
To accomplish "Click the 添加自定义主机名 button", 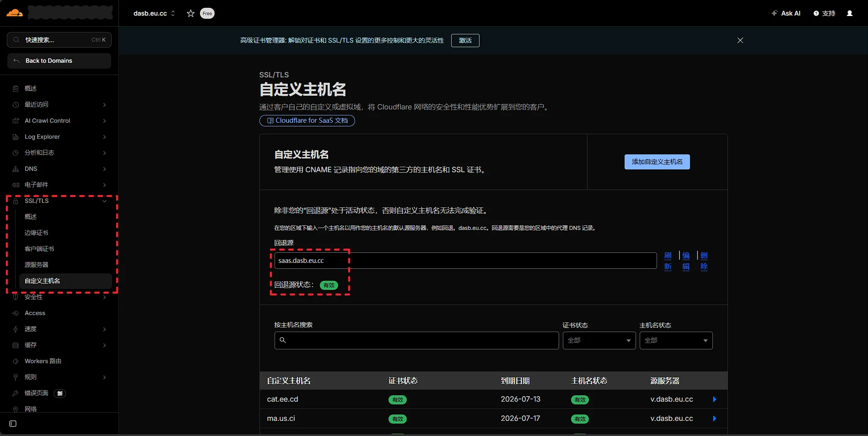I will coord(657,162).
